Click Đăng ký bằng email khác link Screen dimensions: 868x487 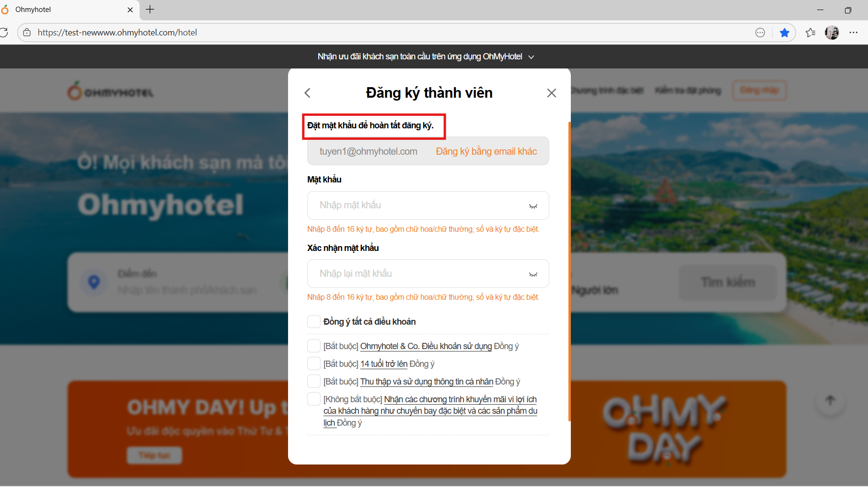(x=486, y=151)
